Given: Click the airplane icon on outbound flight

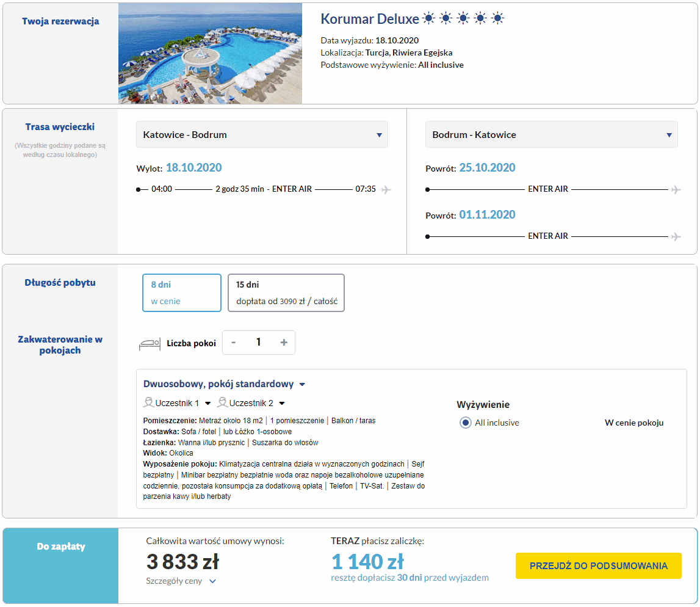Looking at the screenshot, I should pos(386,189).
